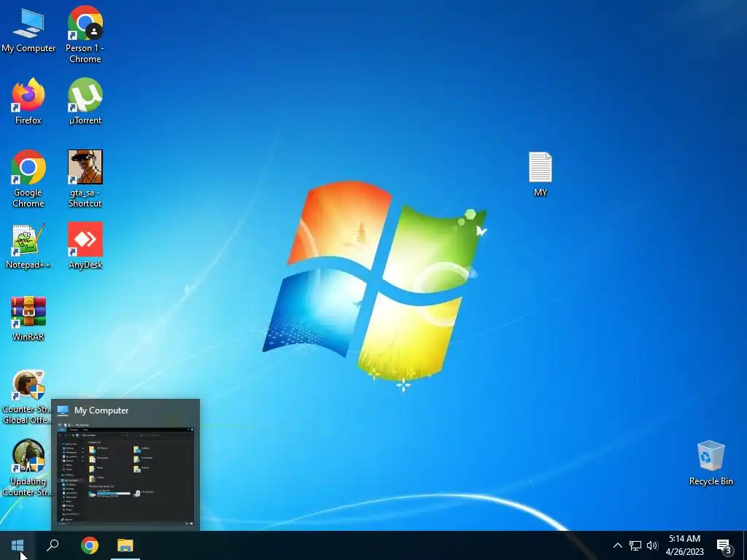Open the notification action center icon
The width and height of the screenshot is (747, 560).
point(724,546)
